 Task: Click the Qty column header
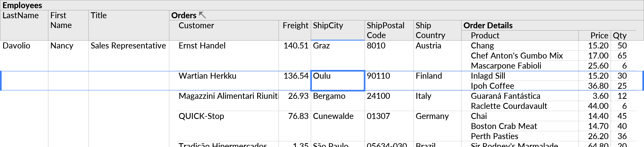pos(619,35)
